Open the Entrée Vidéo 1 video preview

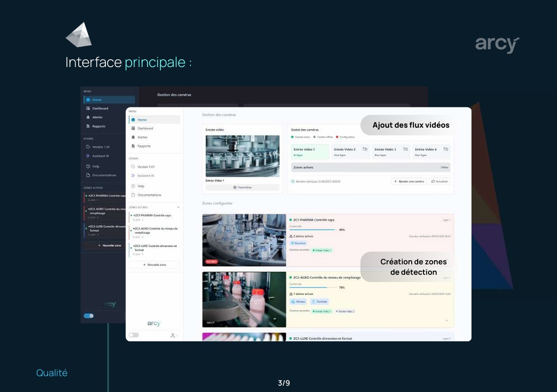pyautogui.click(x=243, y=156)
